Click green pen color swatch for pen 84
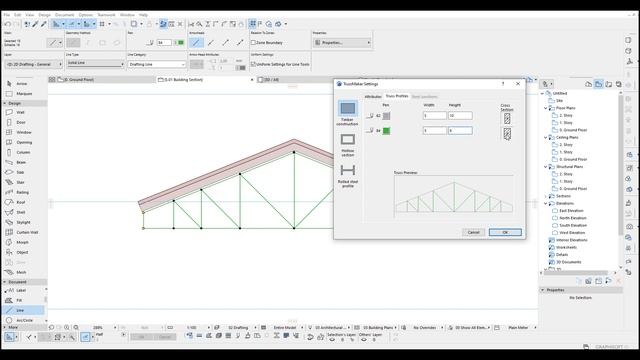 [x=386, y=131]
